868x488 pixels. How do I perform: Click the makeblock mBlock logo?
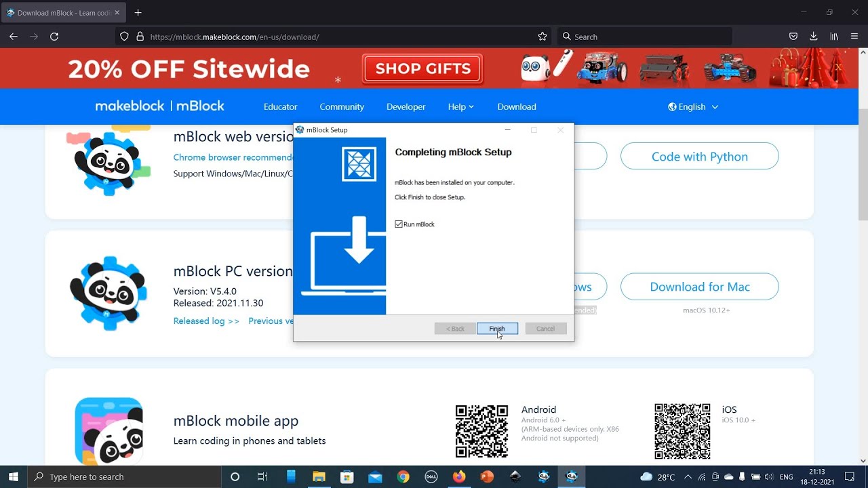[159, 106]
